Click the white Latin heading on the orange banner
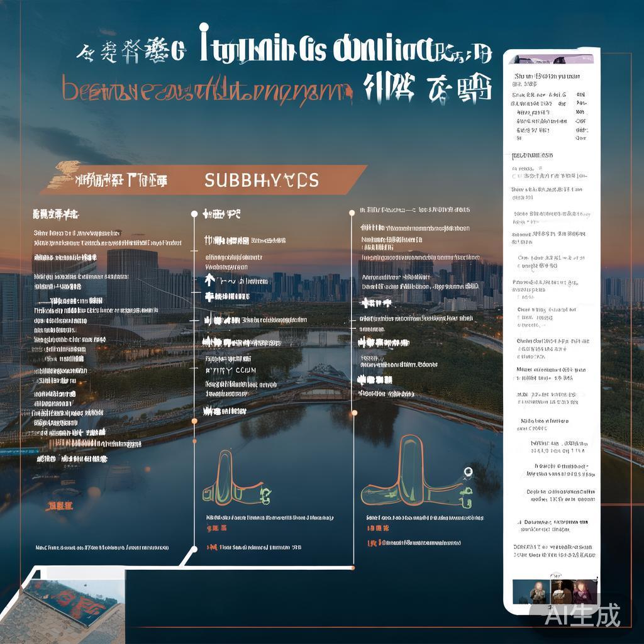 point(262,180)
